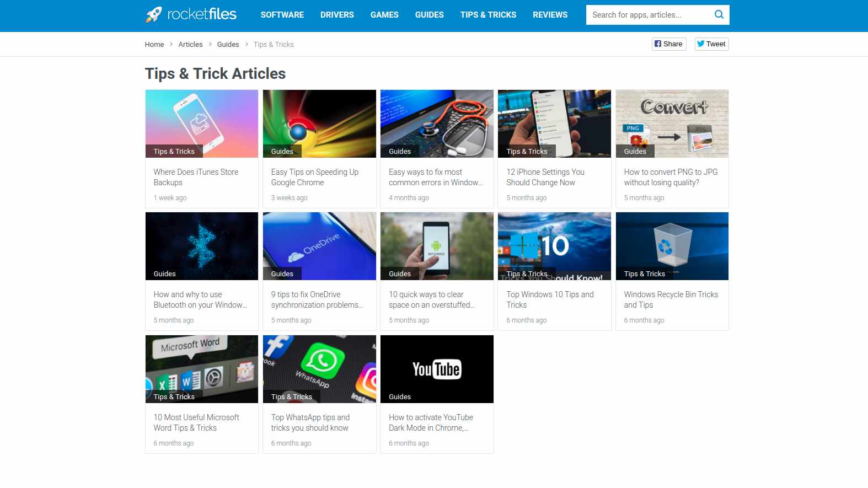
Task: Open the Windows 10 logo thumbnail
Action: 554,246
